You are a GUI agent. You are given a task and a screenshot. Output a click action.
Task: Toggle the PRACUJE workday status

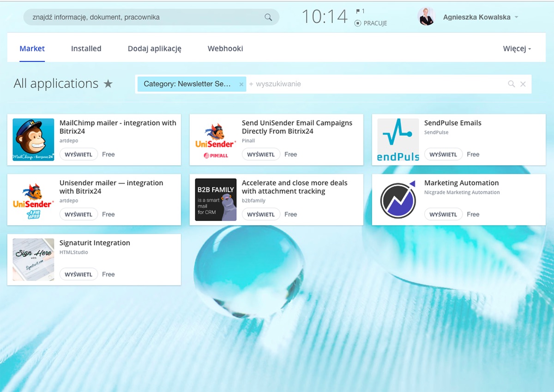[371, 23]
